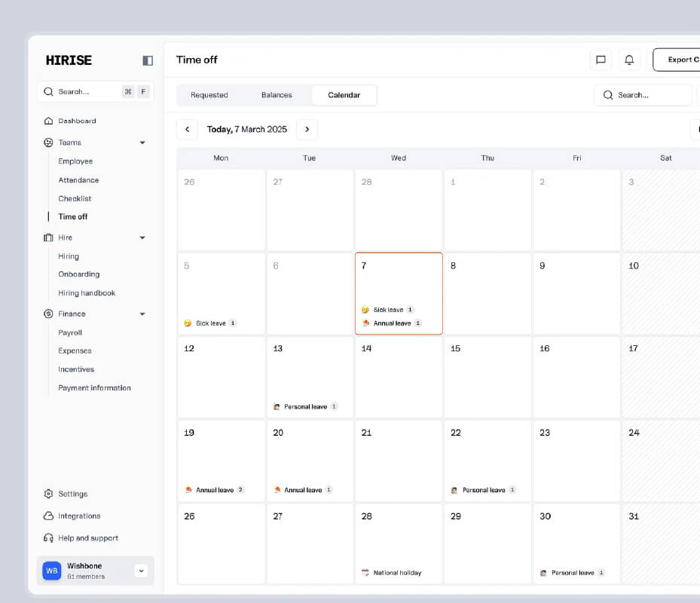Go to the previous month

click(x=187, y=130)
